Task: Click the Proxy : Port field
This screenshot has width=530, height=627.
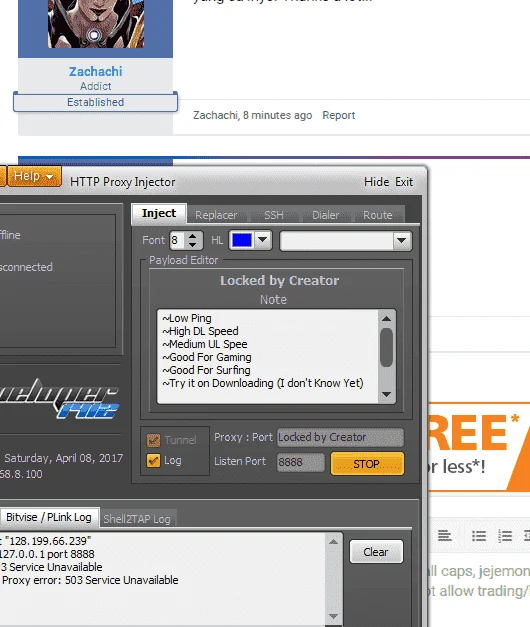Action: pos(340,437)
